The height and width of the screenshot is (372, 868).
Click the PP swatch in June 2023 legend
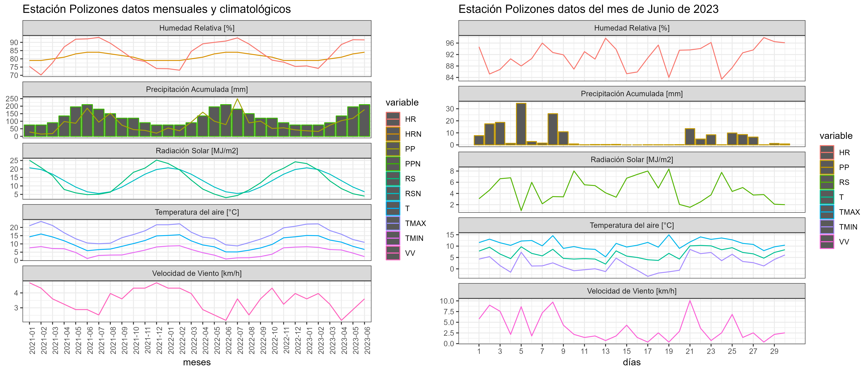[827, 167]
